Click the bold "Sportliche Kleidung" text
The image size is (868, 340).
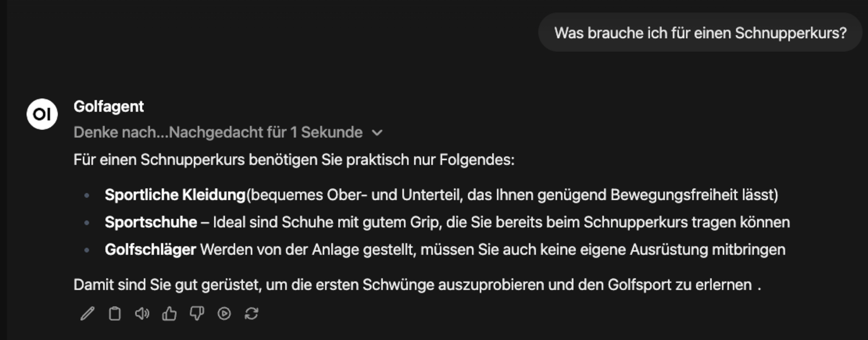(x=175, y=195)
